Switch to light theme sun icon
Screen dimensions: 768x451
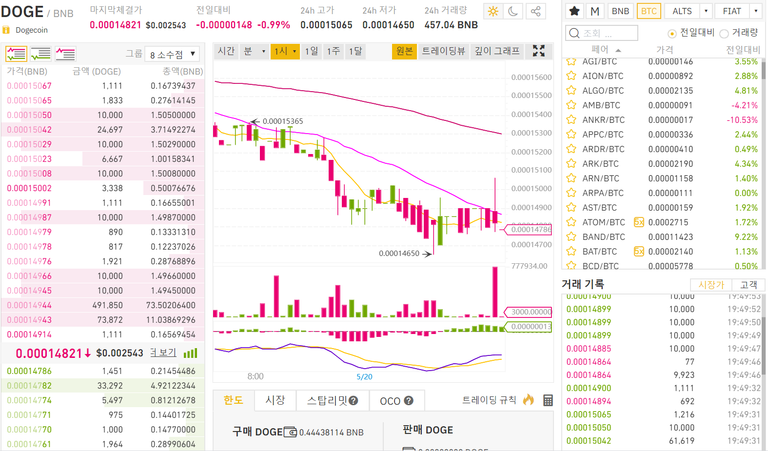[493, 11]
